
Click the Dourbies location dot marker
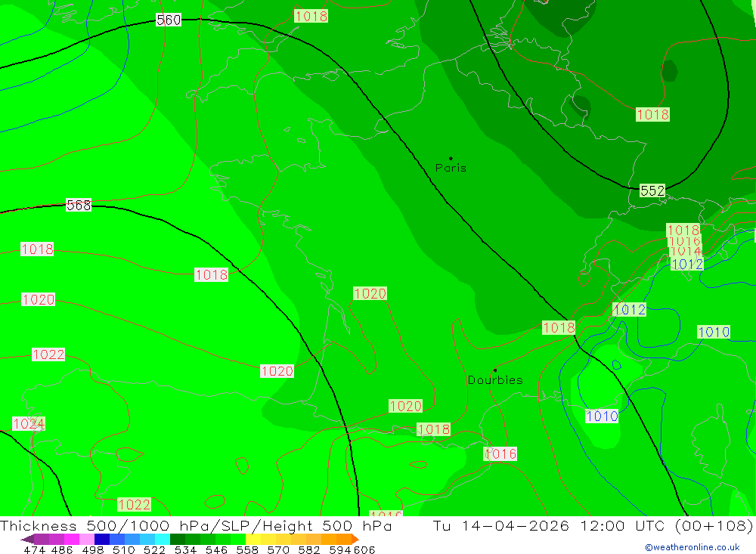[495, 370]
